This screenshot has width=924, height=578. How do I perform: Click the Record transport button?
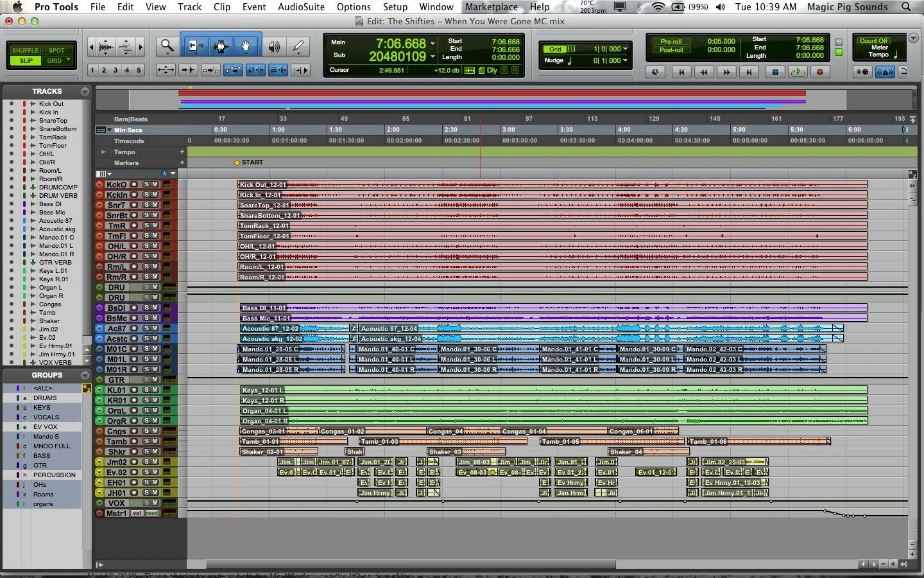tap(819, 72)
